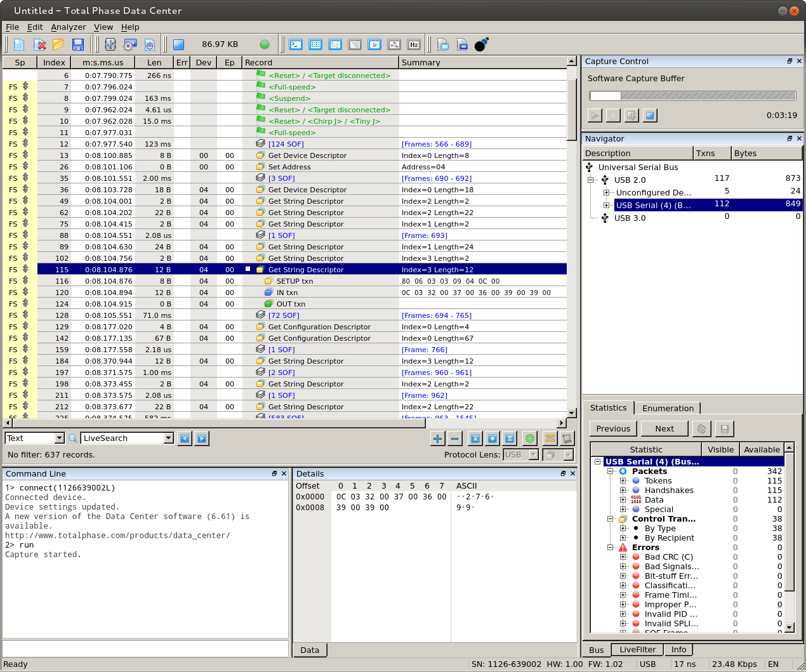Click the black bomb icon in the toolbar

click(x=482, y=44)
